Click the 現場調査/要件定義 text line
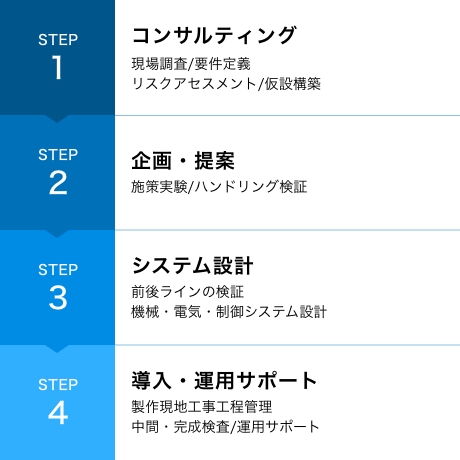The height and width of the screenshot is (460, 460). [x=191, y=64]
